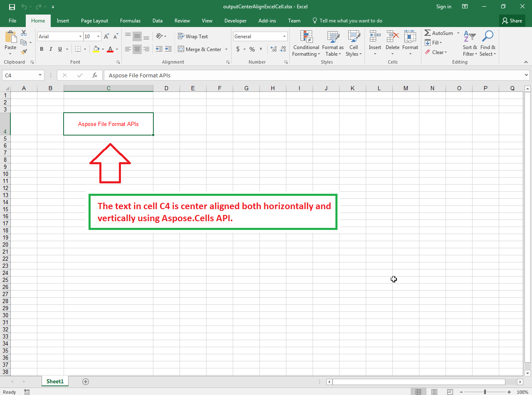Toggle Italic formatting

tap(51, 49)
